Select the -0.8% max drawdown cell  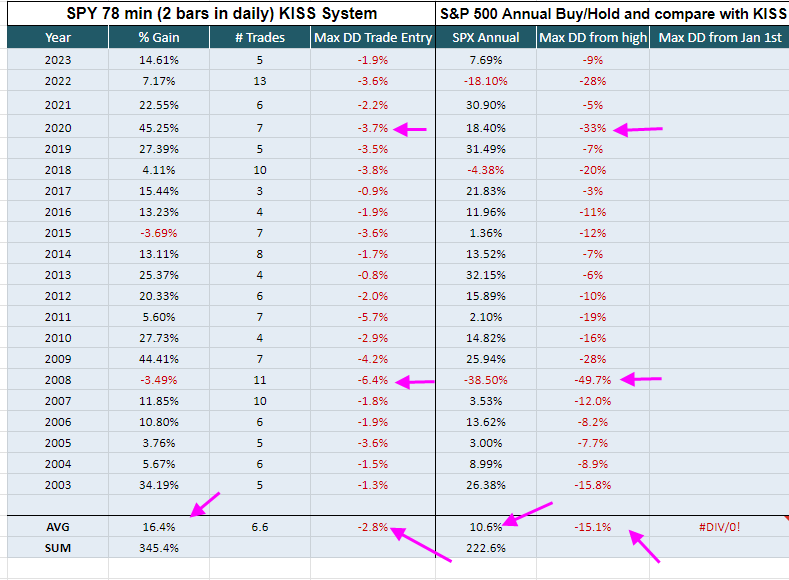coord(373,275)
